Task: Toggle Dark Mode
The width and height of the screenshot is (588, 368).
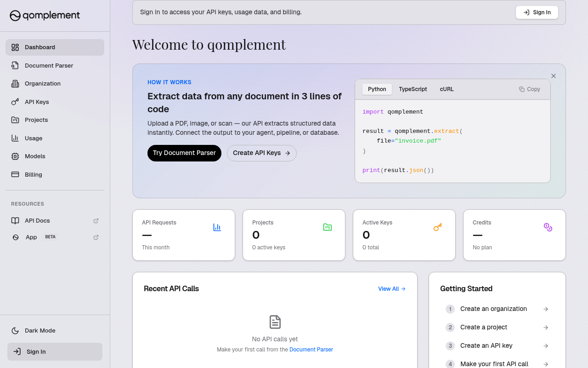Action: click(55, 331)
